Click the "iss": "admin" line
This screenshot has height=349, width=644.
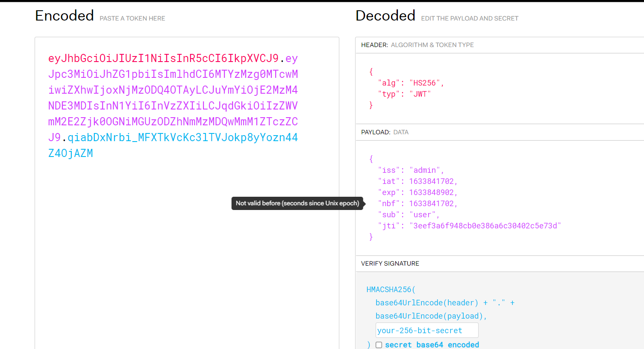411,170
